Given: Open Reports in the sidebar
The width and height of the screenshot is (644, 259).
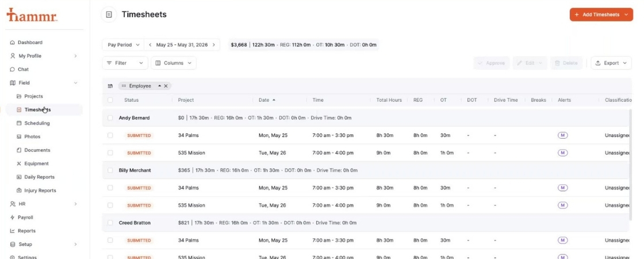Looking at the screenshot, I should (x=26, y=231).
